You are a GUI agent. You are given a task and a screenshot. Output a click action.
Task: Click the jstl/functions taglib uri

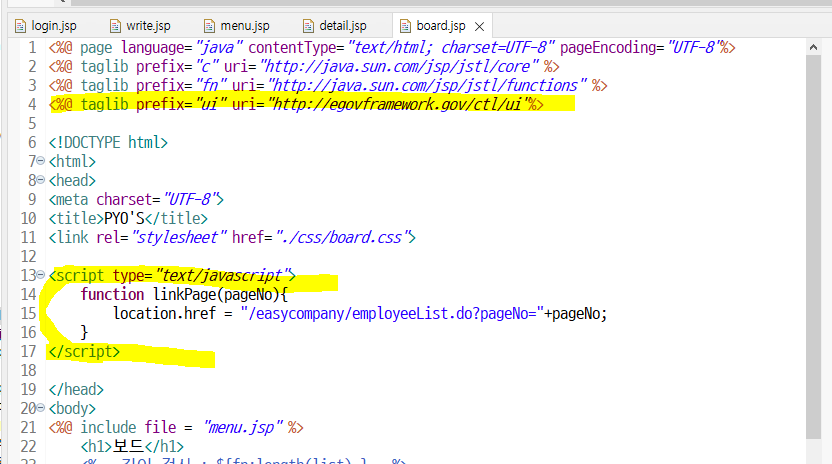pos(427,85)
